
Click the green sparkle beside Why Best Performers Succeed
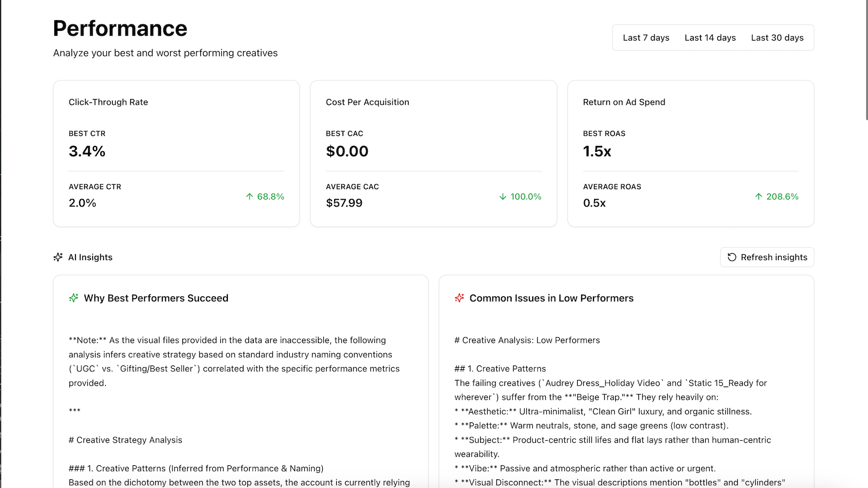[x=73, y=298]
